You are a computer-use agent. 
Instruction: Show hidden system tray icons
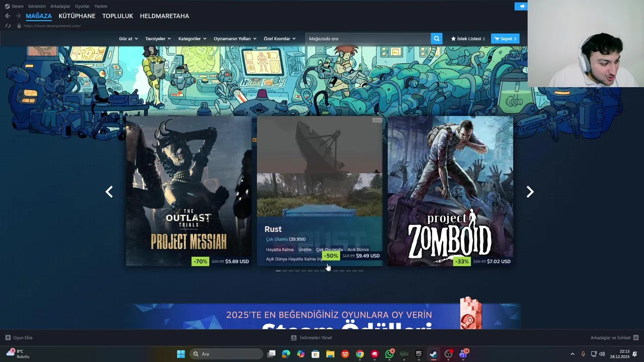(572, 354)
